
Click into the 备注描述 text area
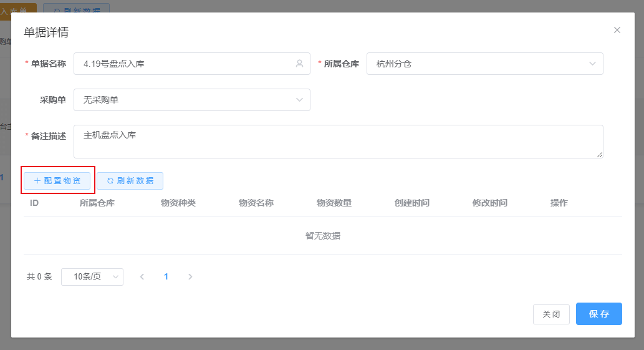click(337, 142)
